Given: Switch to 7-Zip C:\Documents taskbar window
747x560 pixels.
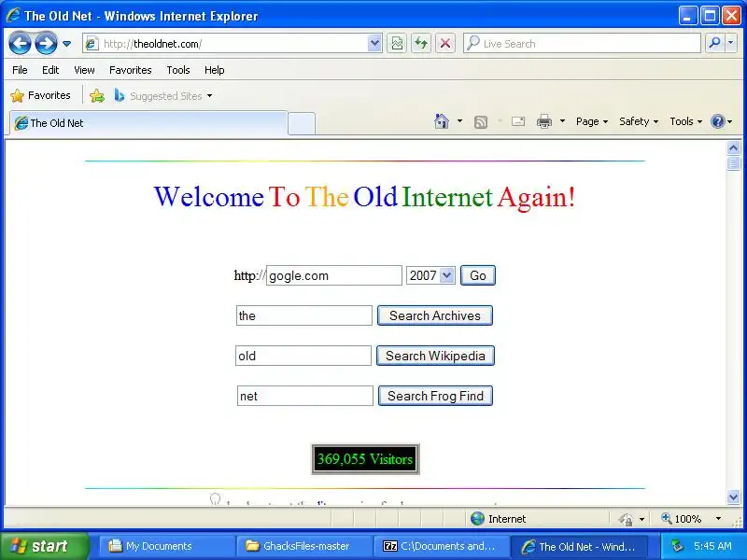Looking at the screenshot, I should (x=441, y=546).
